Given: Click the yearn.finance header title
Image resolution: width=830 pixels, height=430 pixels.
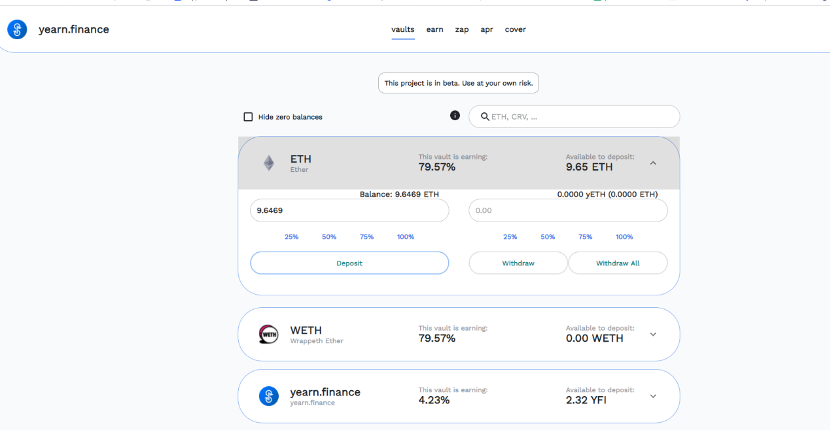Looking at the screenshot, I should pyautogui.click(x=74, y=30).
